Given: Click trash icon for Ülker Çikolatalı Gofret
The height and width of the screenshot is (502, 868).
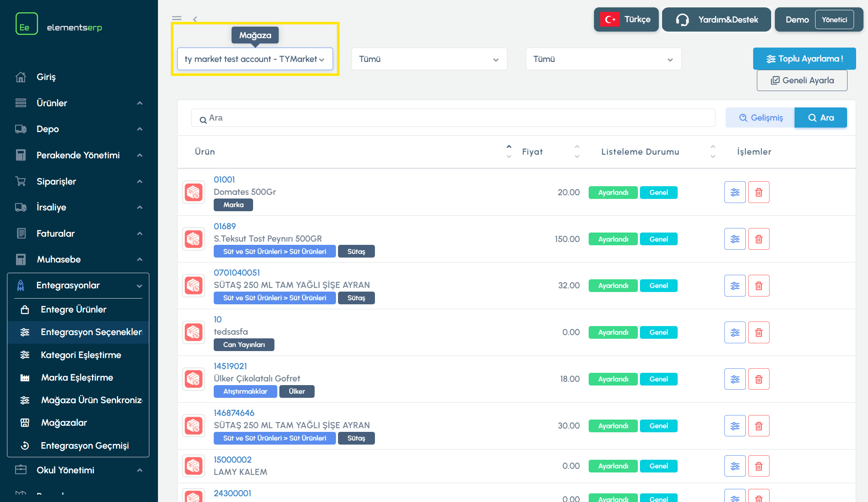Looking at the screenshot, I should 758,379.
